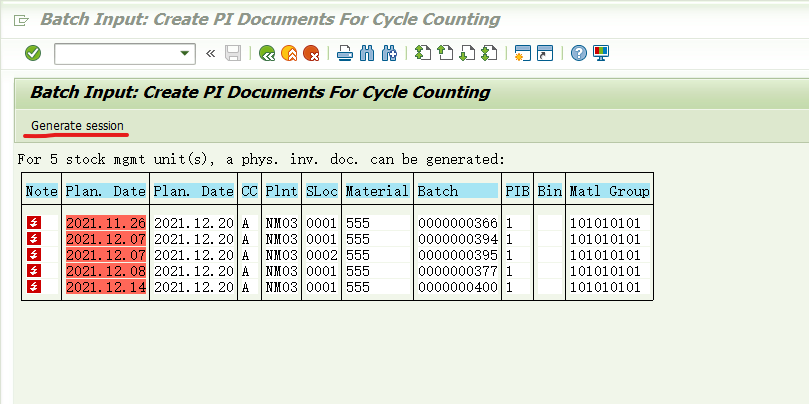Click the red note icon for batch 0000000377

coord(34,271)
